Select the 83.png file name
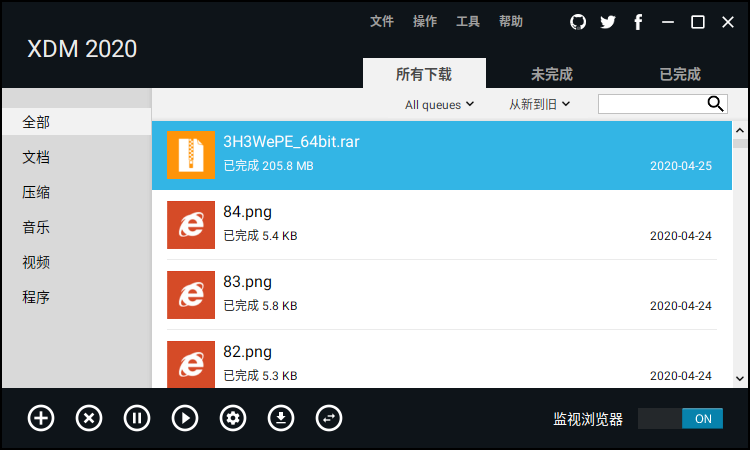The height and width of the screenshot is (450, 750). [247, 282]
